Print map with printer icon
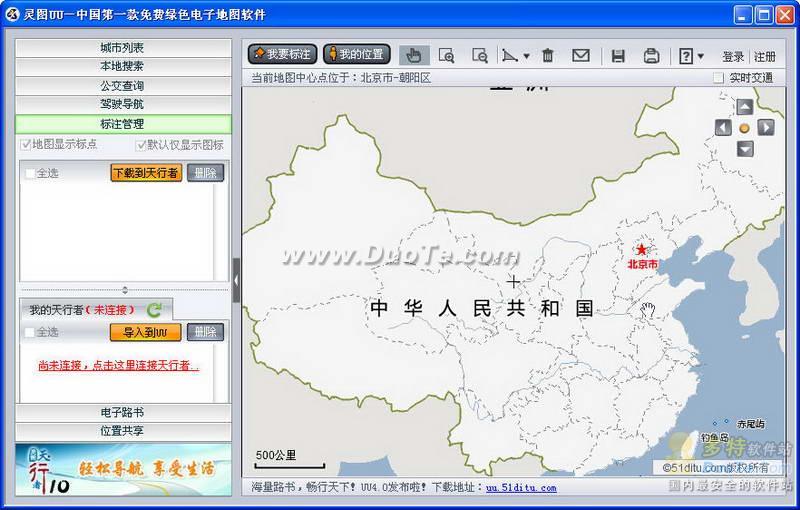Viewport: 800px width, 510px height. coord(651,56)
